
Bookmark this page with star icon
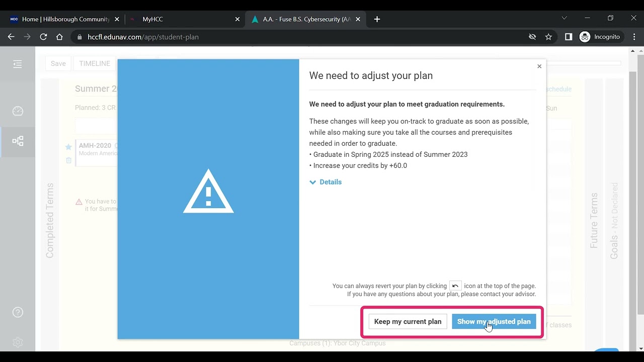coord(548,37)
